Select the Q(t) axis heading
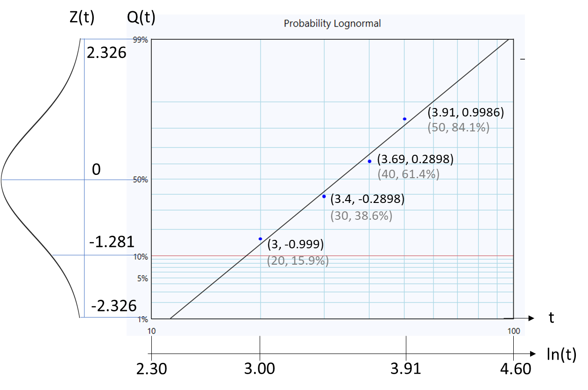The image size is (588, 390). click(x=141, y=18)
